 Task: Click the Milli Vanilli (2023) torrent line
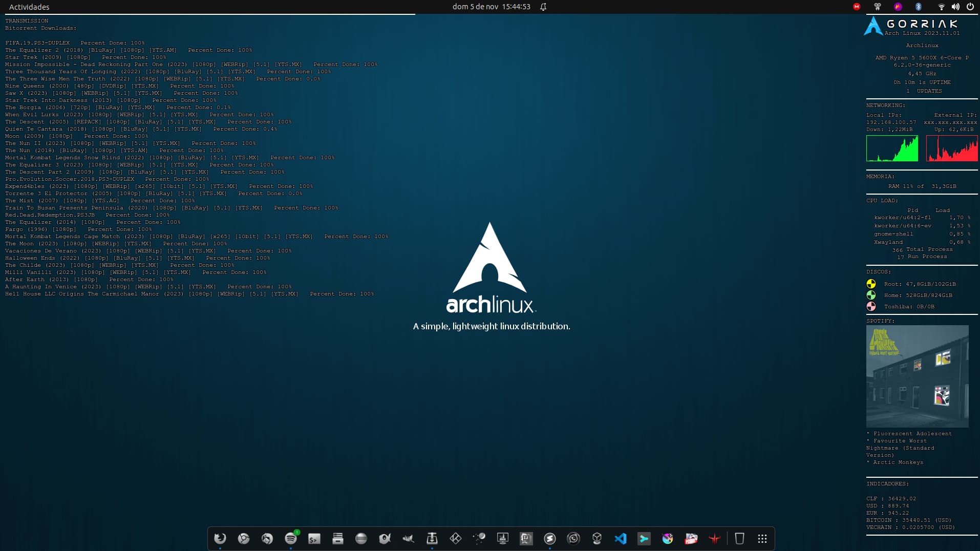136,272
